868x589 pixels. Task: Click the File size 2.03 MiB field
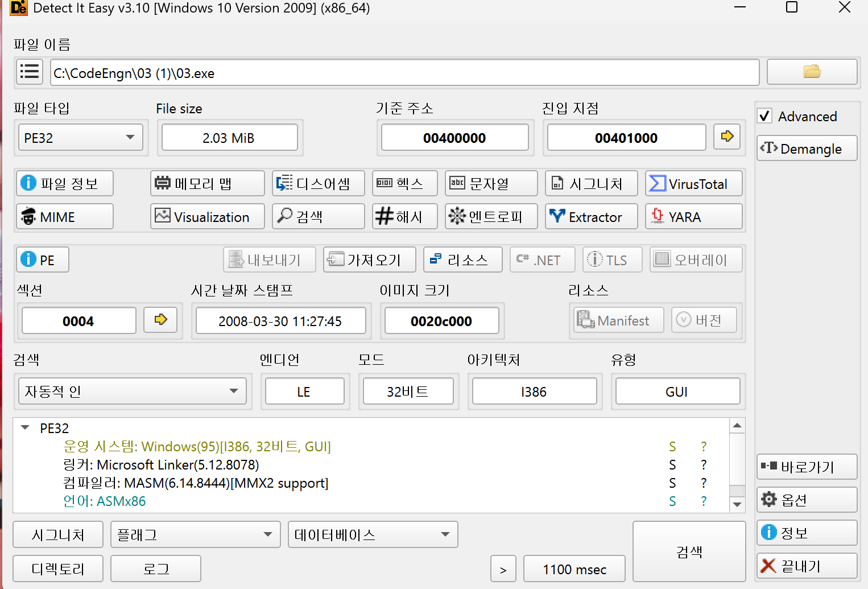point(230,137)
